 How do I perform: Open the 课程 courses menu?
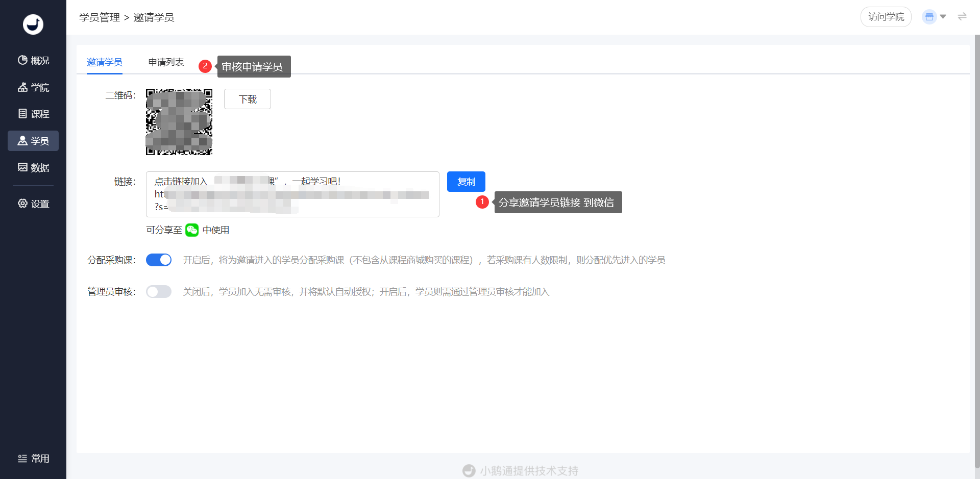[33, 114]
